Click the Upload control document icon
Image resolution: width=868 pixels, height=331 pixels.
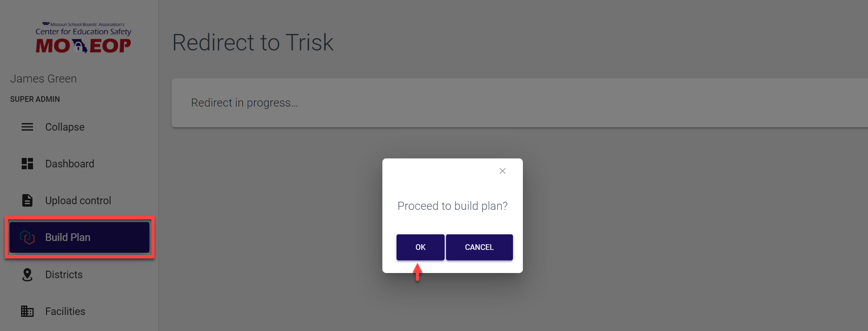pyautogui.click(x=27, y=200)
